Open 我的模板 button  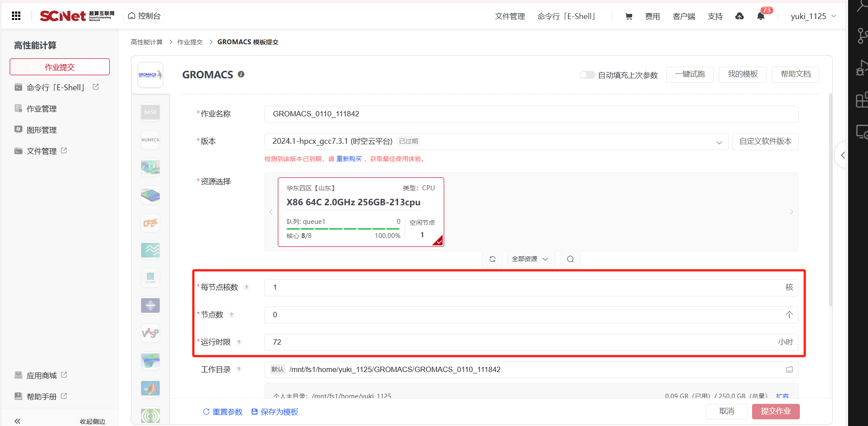pyautogui.click(x=743, y=74)
